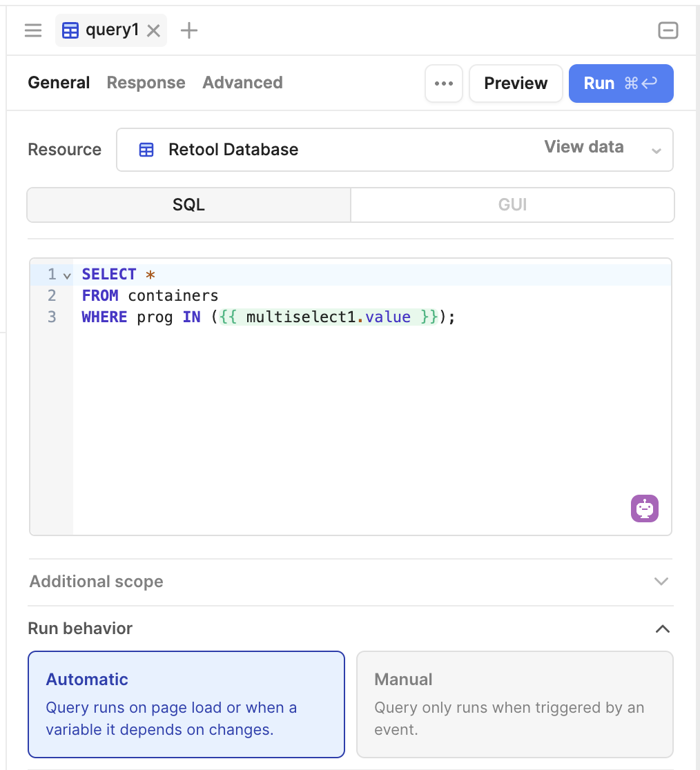700x770 pixels.
Task: Click the View data link
Action: click(x=583, y=147)
